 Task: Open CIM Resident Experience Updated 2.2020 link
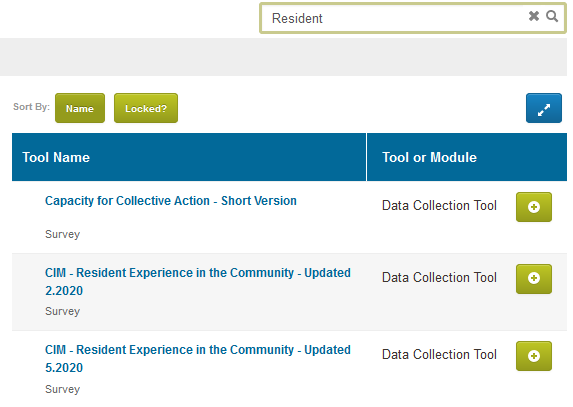click(x=198, y=282)
